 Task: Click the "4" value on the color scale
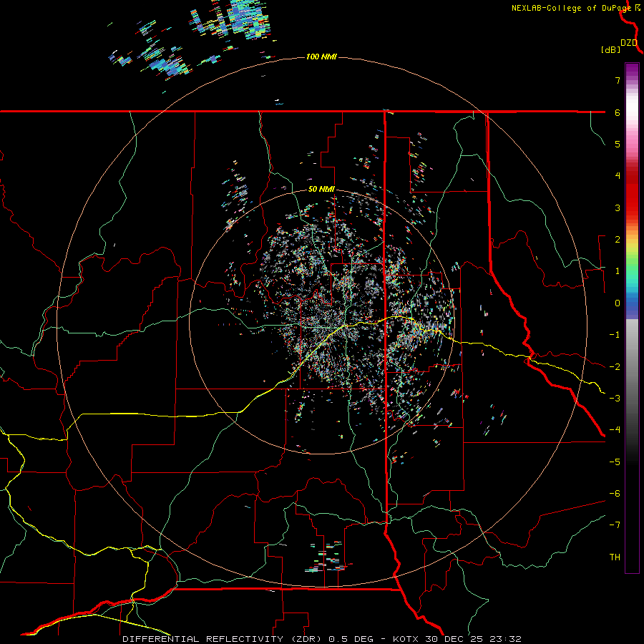618,176
